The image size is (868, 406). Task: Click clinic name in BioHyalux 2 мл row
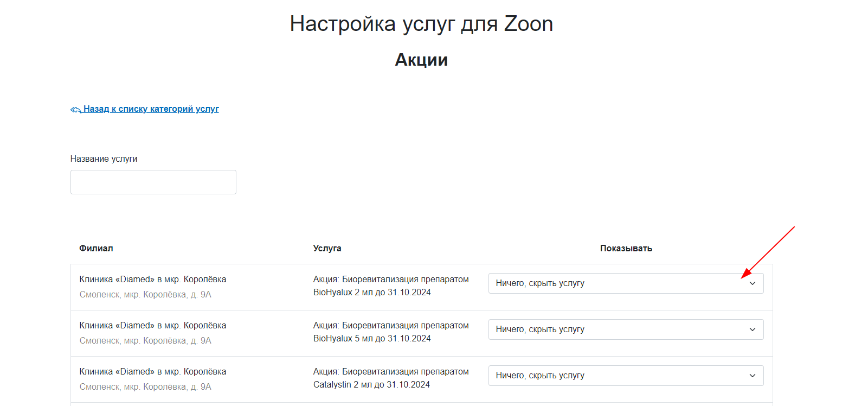click(153, 280)
